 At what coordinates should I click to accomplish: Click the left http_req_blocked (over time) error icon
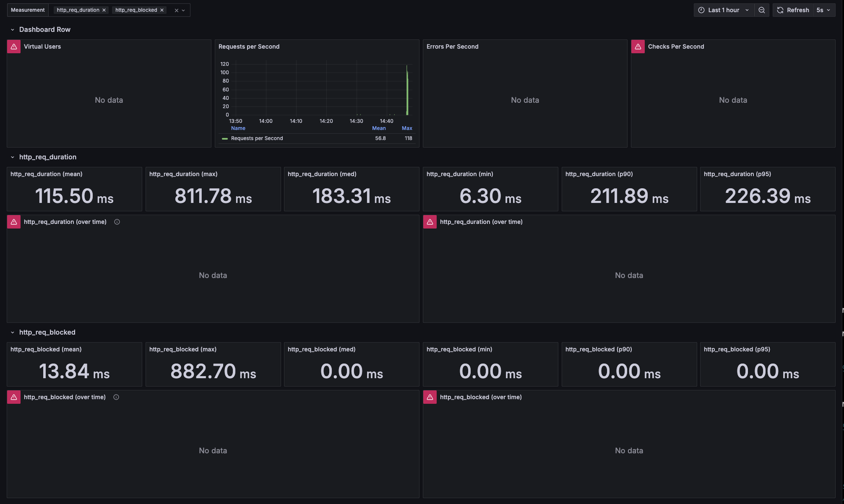[14, 397]
